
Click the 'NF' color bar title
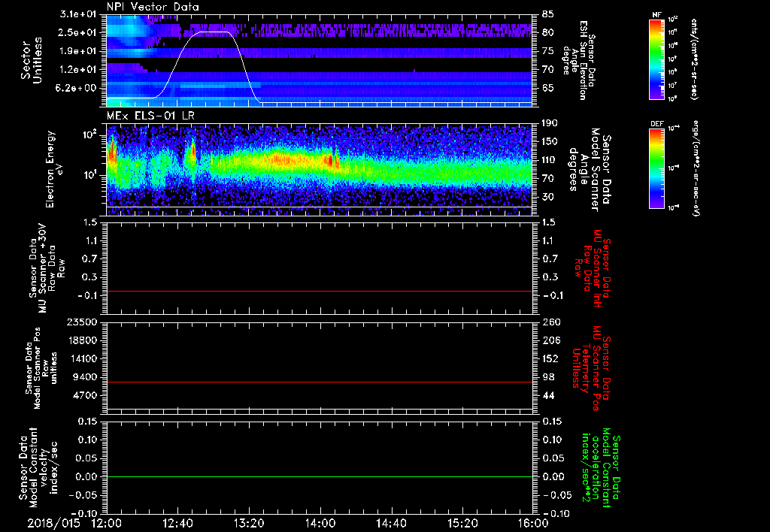coord(657,15)
